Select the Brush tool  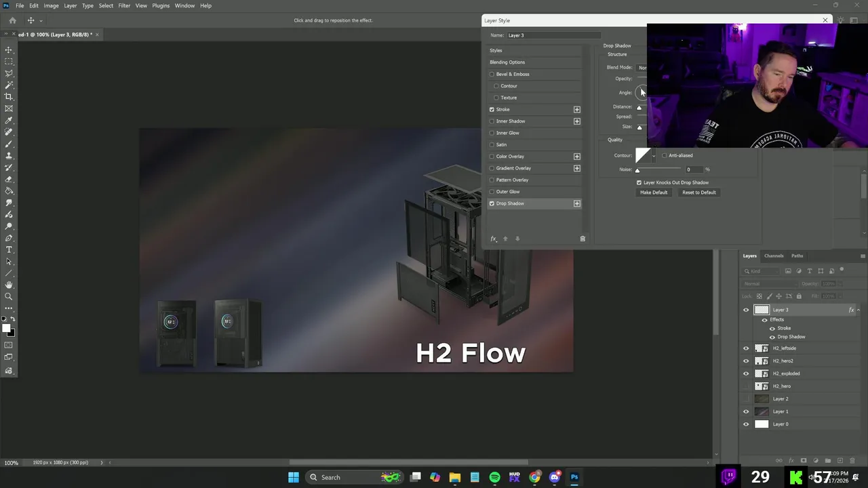coord(9,144)
